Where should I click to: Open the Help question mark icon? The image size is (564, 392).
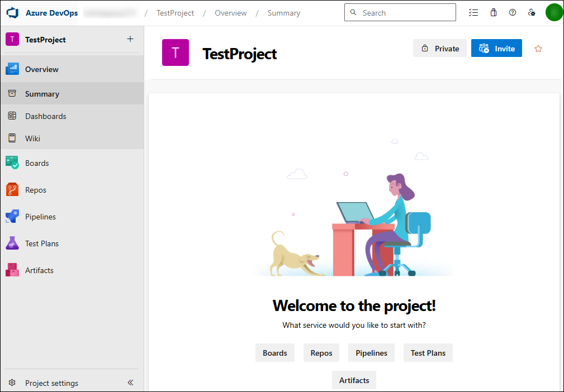(x=513, y=13)
